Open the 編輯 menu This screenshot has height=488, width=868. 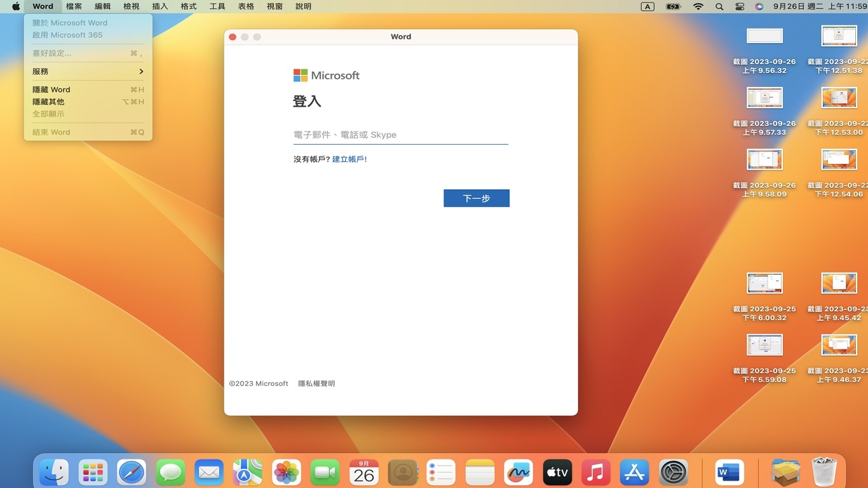tap(102, 6)
